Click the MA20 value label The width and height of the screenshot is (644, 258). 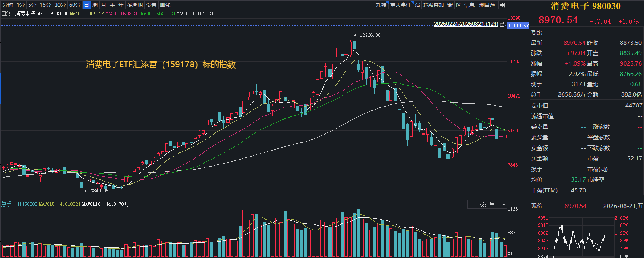[123, 14]
